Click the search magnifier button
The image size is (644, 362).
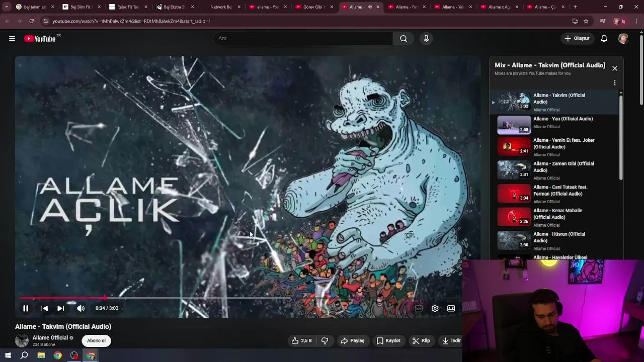tap(404, 39)
